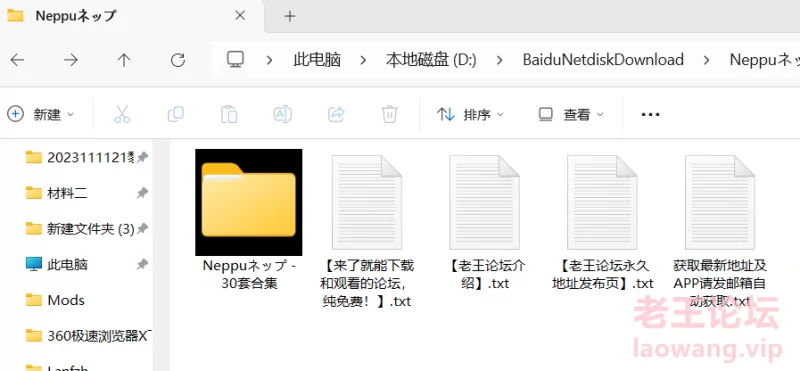Close the Neppuネップ tab
Viewport: 800px width, 371px height.
tap(240, 16)
